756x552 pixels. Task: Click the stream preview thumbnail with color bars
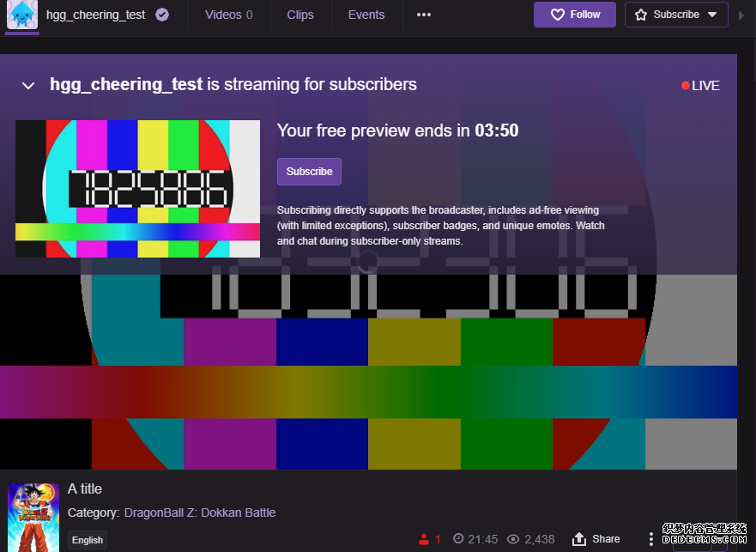tap(137, 189)
